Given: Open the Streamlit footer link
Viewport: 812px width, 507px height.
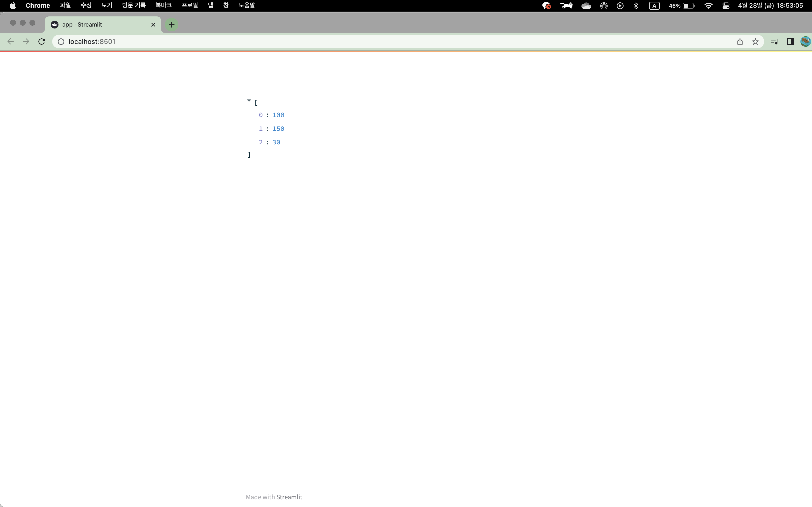Looking at the screenshot, I should (x=289, y=497).
